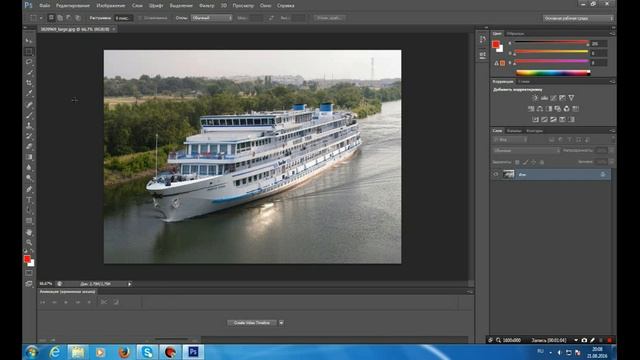Click the red channel slider in Color panel
Viewport: 640px width, 360px height.
(551, 42)
